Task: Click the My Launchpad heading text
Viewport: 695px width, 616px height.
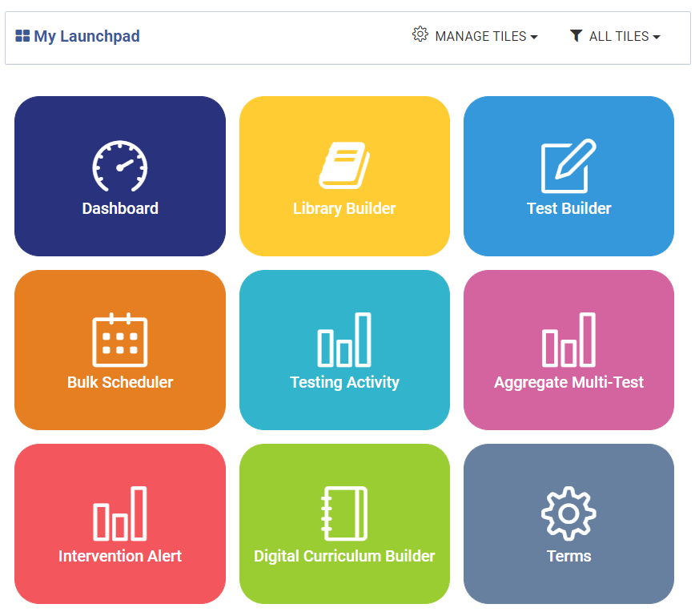Action: click(x=86, y=36)
